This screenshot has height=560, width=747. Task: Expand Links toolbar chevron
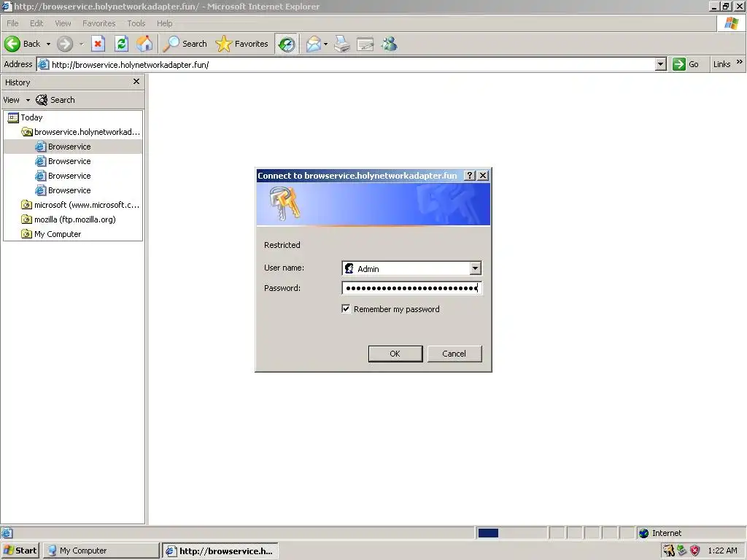tap(740, 63)
